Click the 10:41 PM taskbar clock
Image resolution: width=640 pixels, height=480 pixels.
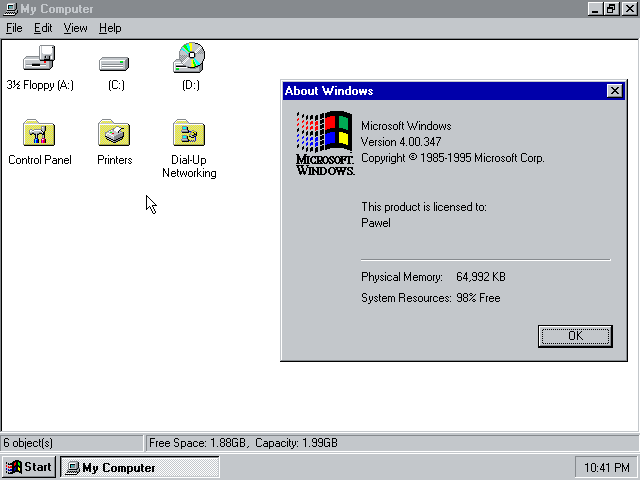point(607,467)
